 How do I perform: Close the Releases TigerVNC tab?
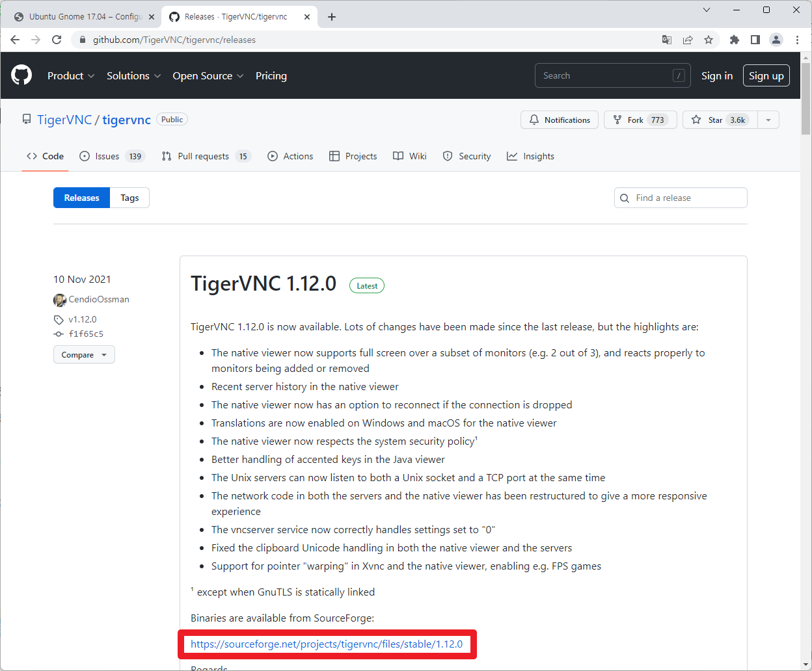[x=307, y=17]
